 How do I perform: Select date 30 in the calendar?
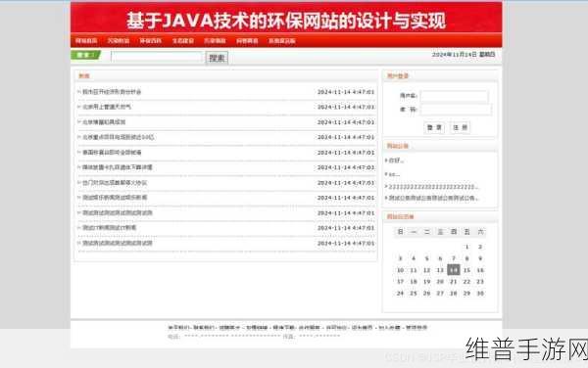click(x=480, y=294)
